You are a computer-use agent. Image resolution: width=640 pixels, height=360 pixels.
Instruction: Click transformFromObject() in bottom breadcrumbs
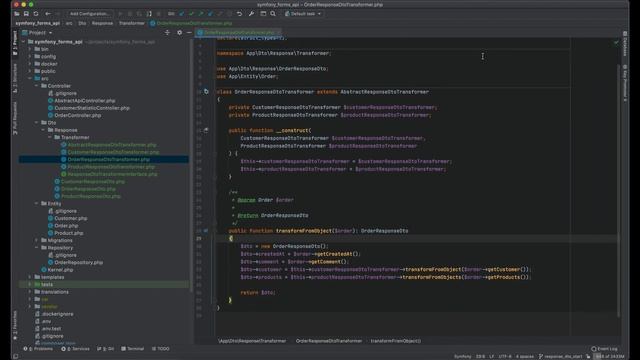396,341
